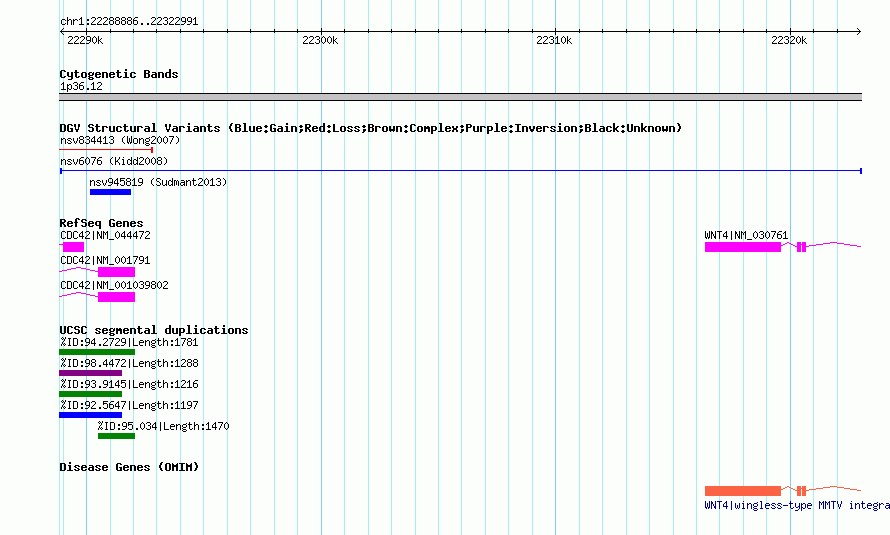Select the CDC42 NM_001791 magenta exon block
This screenshot has height=535, width=890.
[116, 272]
